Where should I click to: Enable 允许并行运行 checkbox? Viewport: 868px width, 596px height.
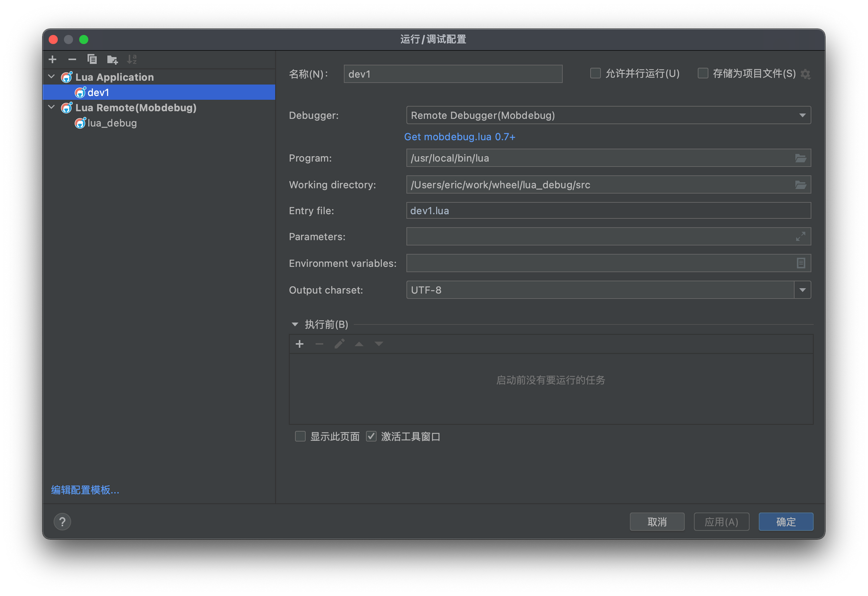pyautogui.click(x=595, y=73)
